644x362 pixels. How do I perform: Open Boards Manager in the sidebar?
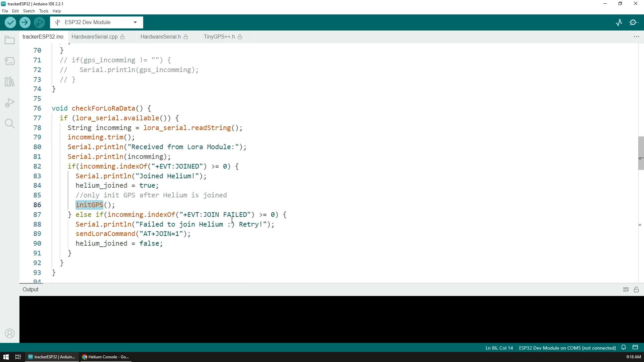10,61
